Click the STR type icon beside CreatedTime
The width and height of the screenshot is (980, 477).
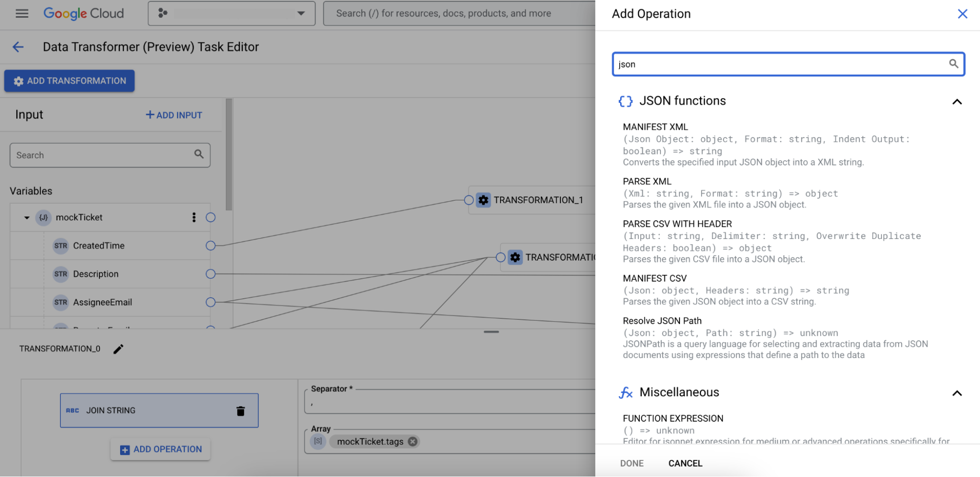point(60,245)
